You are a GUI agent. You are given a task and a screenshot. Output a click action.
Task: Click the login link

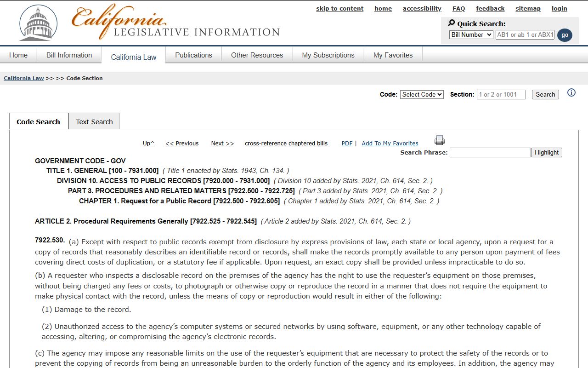(560, 8)
